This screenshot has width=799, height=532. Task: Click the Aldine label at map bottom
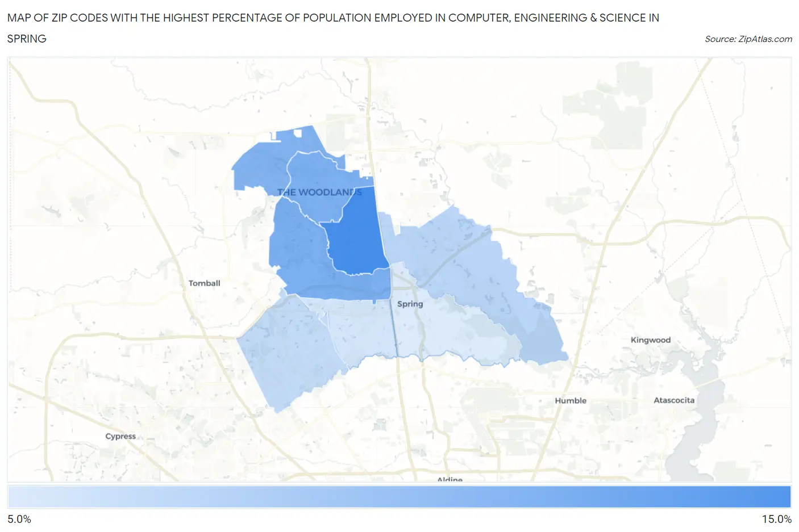point(450,479)
